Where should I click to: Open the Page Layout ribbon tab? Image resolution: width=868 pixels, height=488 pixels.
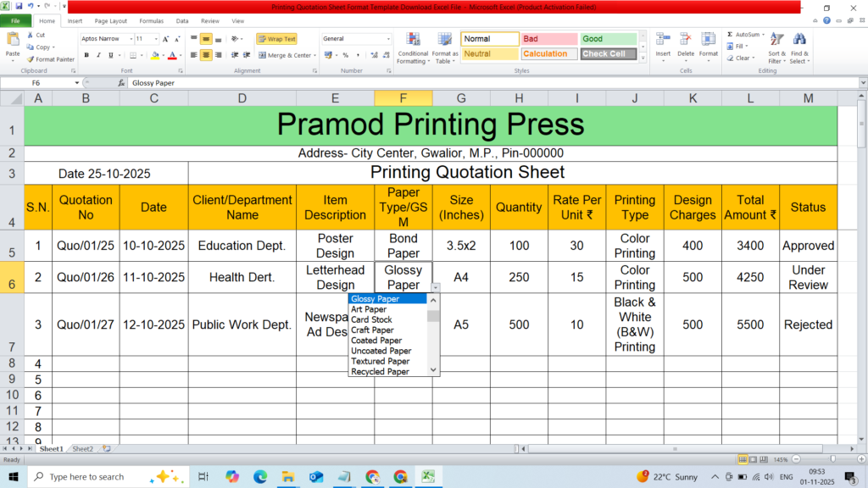pyautogui.click(x=111, y=20)
